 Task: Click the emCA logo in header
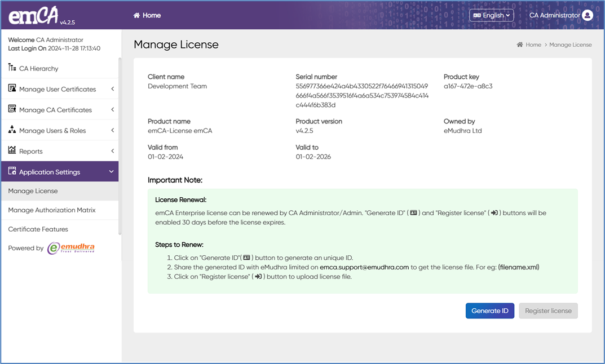34,16
